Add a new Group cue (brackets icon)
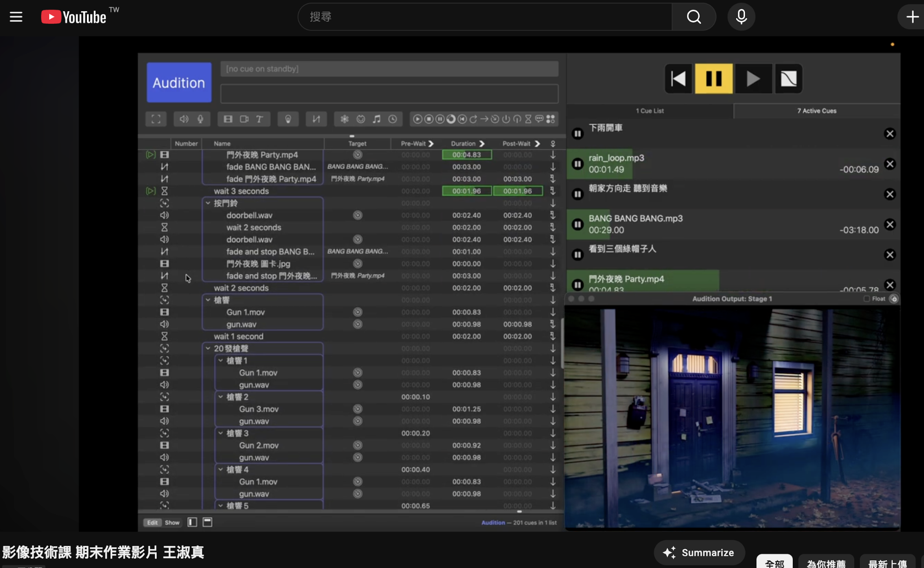Image resolution: width=924 pixels, height=568 pixels. click(156, 119)
